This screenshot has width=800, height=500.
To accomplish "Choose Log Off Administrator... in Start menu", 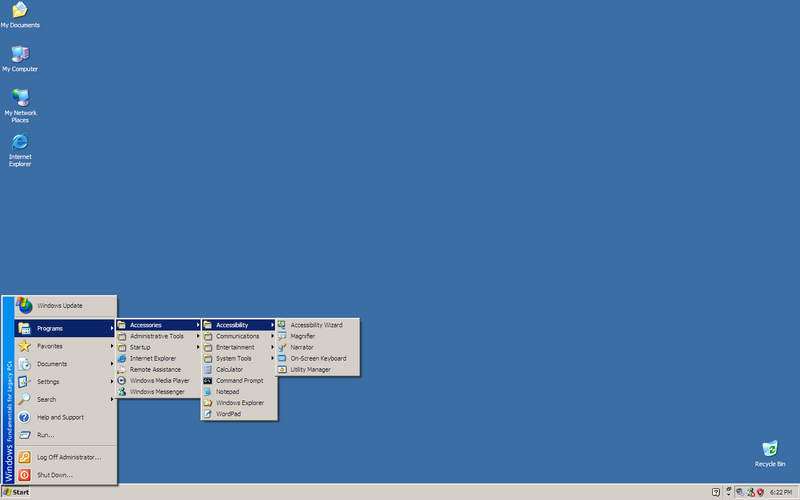I will pyautogui.click(x=65, y=457).
